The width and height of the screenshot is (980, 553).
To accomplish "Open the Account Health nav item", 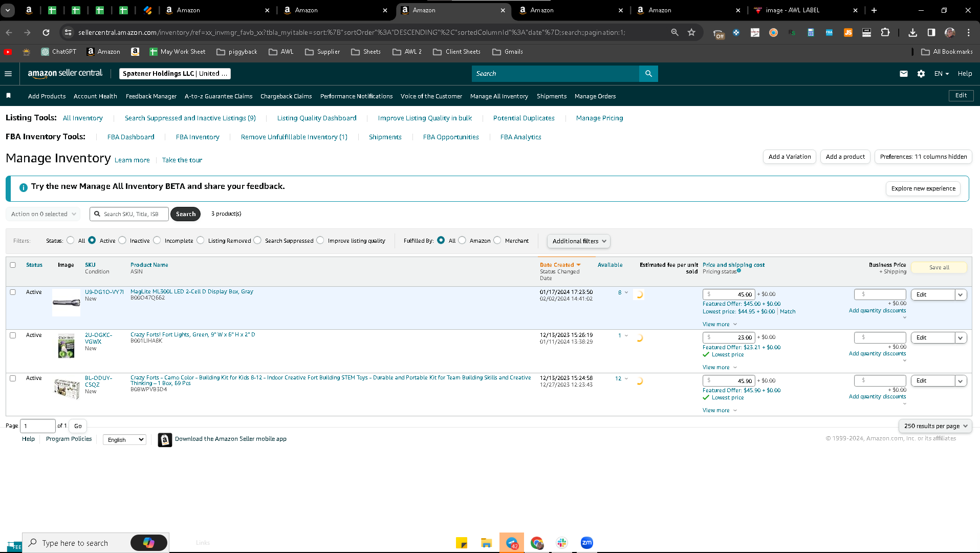I will [95, 96].
